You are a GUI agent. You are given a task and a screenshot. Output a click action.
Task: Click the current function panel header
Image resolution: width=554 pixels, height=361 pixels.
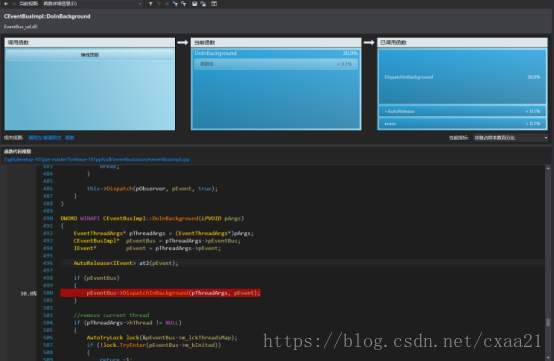tap(276, 42)
